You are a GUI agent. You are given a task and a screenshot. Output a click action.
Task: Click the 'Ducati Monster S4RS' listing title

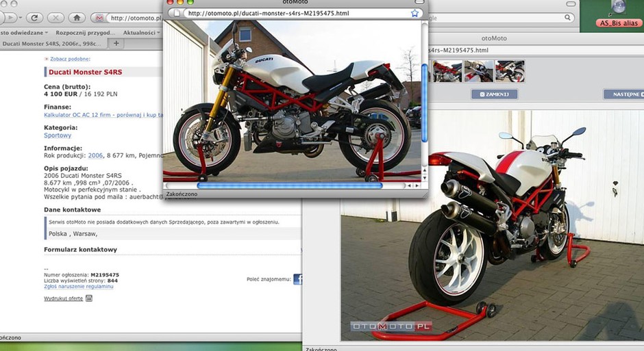click(85, 72)
